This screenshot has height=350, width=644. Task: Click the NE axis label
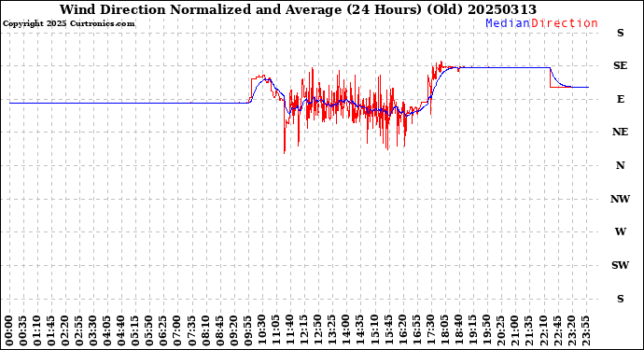(x=620, y=132)
